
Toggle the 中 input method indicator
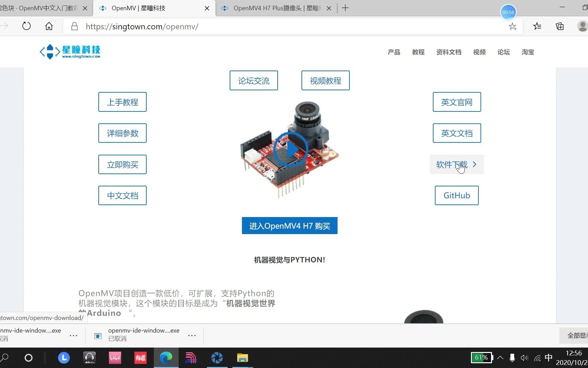click(x=549, y=357)
